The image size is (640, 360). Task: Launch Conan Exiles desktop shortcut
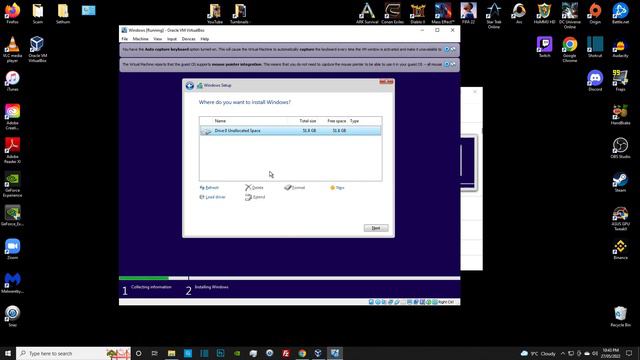click(x=392, y=13)
